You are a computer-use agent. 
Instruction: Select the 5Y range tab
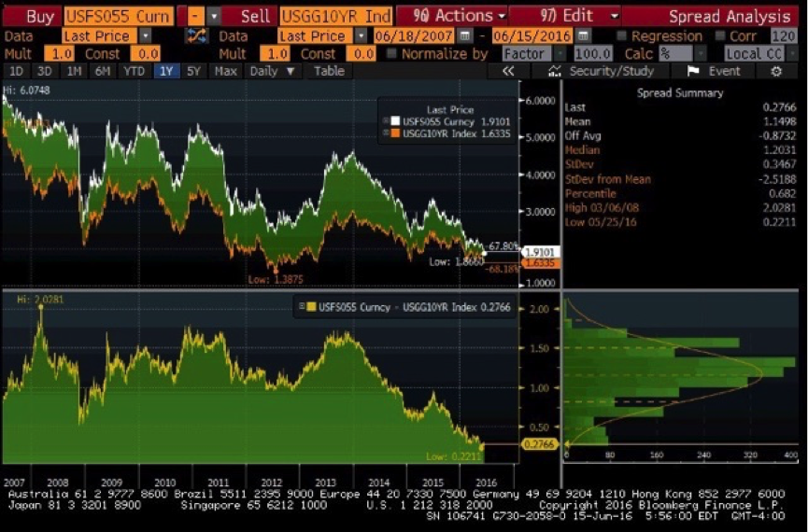tap(193, 71)
